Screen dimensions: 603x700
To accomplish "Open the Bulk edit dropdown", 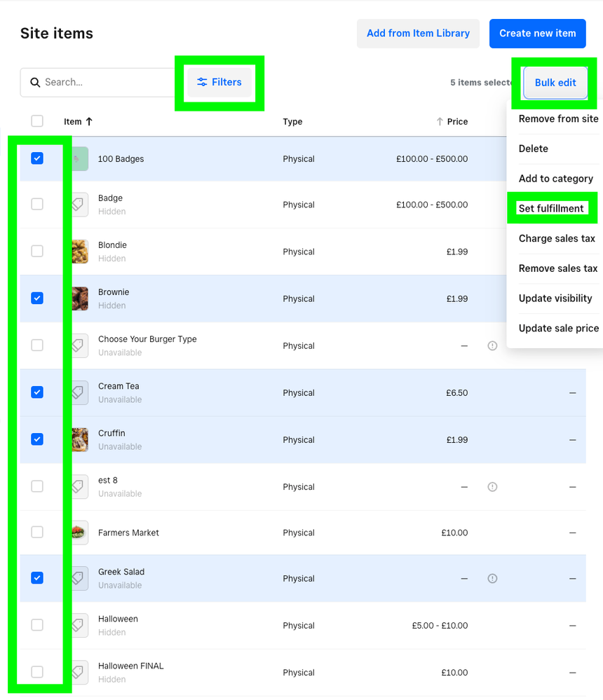I will tap(555, 83).
